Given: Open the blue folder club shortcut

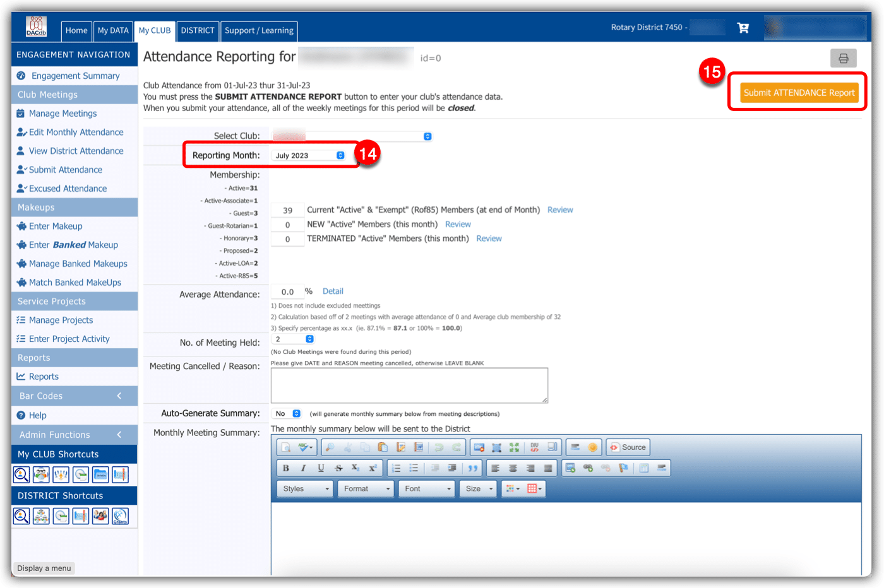Looking at the screenshot, I should click(x=100, y=474).
